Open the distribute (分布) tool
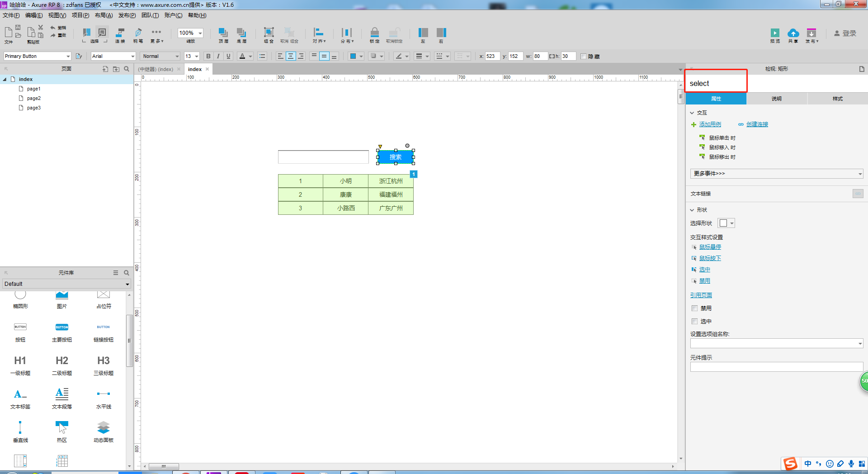 (347, 33)
